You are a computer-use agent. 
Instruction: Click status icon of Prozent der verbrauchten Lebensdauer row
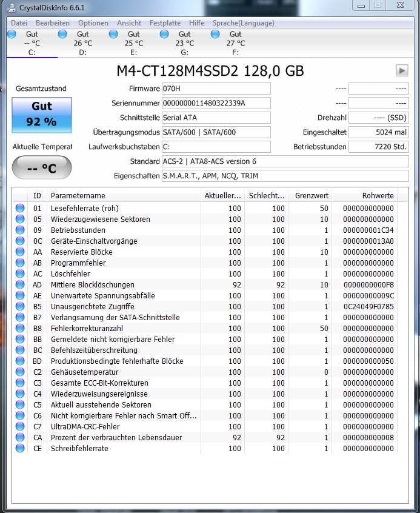pyautogui.click(x=20, y=437)
